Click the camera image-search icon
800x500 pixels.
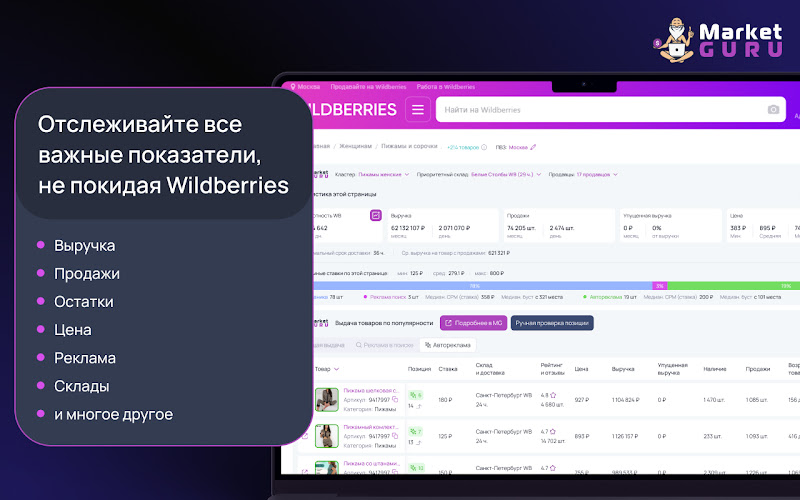(x=773, y=110)
